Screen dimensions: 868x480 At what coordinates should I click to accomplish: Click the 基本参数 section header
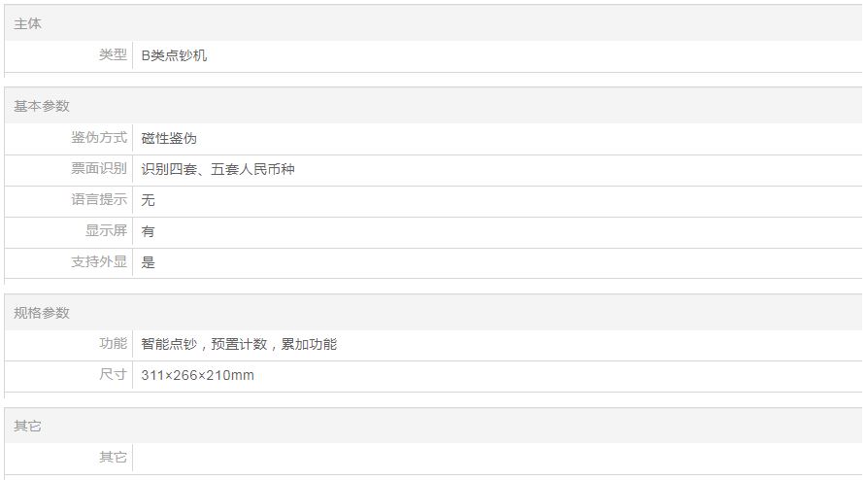(42, 106)
